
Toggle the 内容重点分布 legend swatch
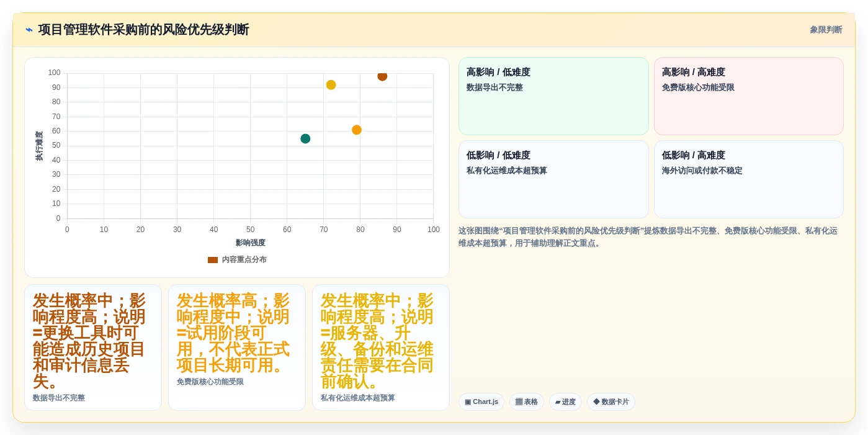click(x=213, y=260)
